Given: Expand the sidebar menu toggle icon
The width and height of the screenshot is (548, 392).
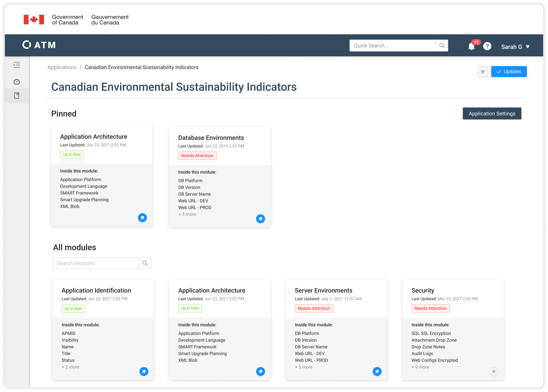Looking at the screenshot, I should pyautogui.click(x=17, y=65).
